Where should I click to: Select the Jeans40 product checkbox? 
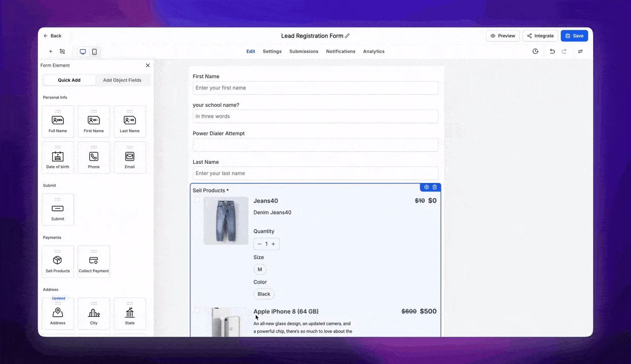point(197,200)
